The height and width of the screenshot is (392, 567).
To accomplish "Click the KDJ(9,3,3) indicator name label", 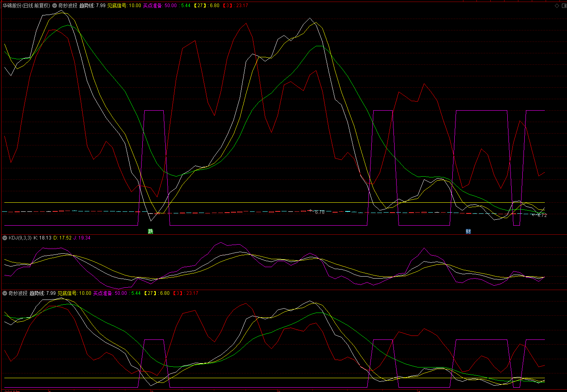I will coord(20,238).
